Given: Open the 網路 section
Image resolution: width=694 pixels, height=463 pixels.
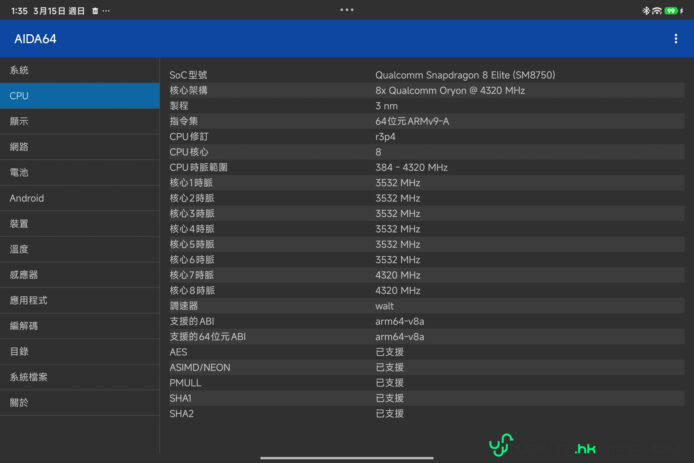Looking at the screenshot, I should [19, 147].
